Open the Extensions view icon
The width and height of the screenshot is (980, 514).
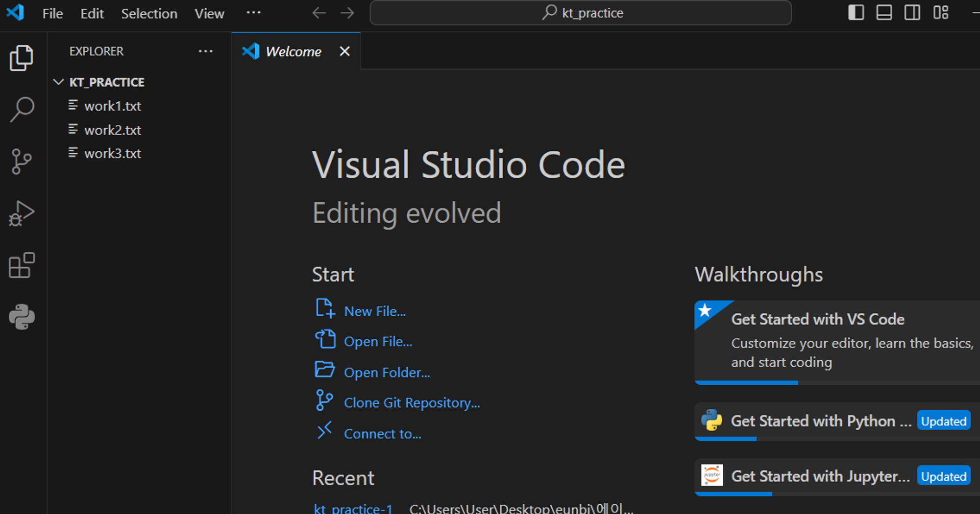tap(22, 265)
